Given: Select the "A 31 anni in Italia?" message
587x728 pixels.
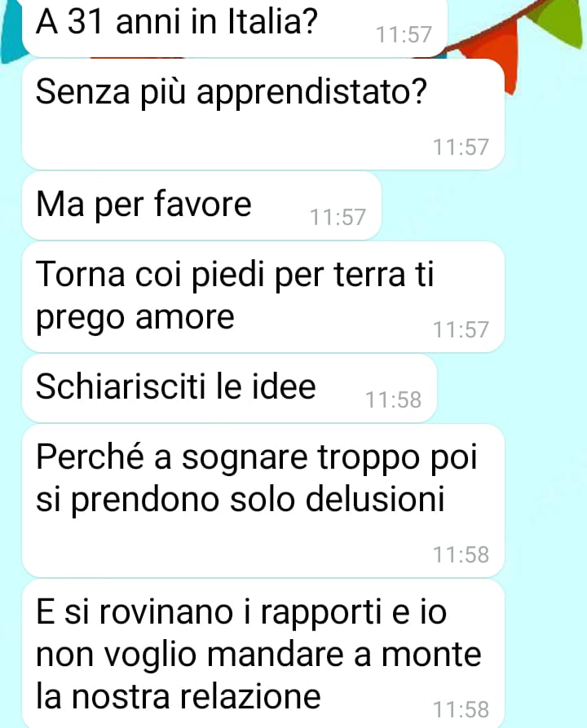Looking at the screenshot, I should [x=235, y=27].
